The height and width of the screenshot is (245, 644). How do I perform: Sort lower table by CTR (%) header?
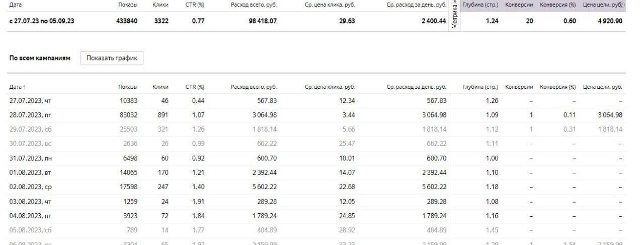click(x=195, y=87)
